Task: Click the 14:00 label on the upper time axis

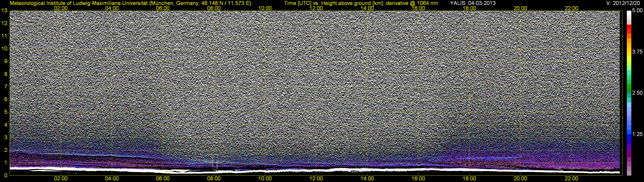Action: click(367, 8)
